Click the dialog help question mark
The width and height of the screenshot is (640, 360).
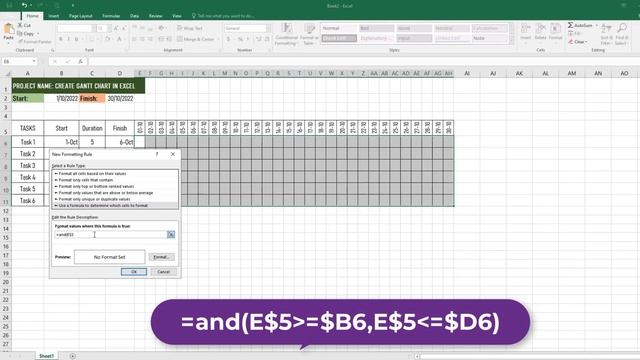tap(157, 154)
